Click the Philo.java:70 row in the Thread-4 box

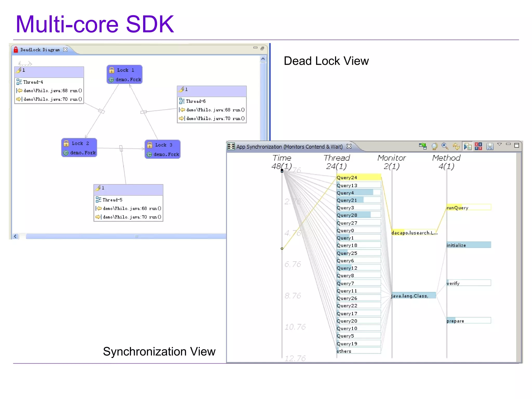(x=49, y=99)
